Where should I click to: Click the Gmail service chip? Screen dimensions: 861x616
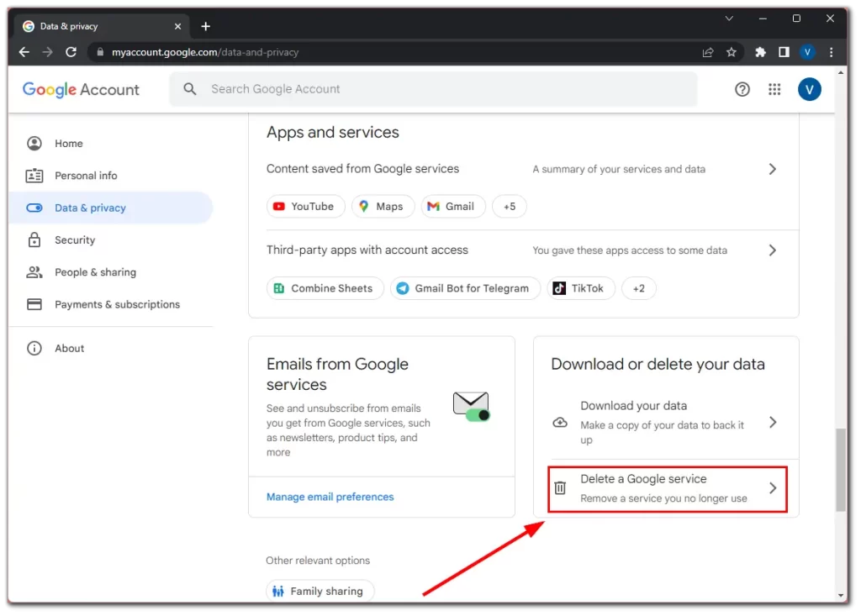click(x=453, y=207)
